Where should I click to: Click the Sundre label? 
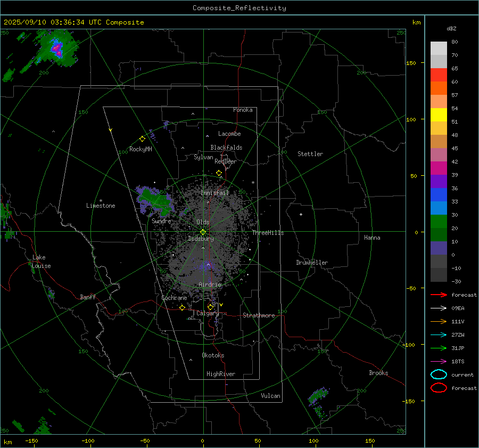pos(161,221)
